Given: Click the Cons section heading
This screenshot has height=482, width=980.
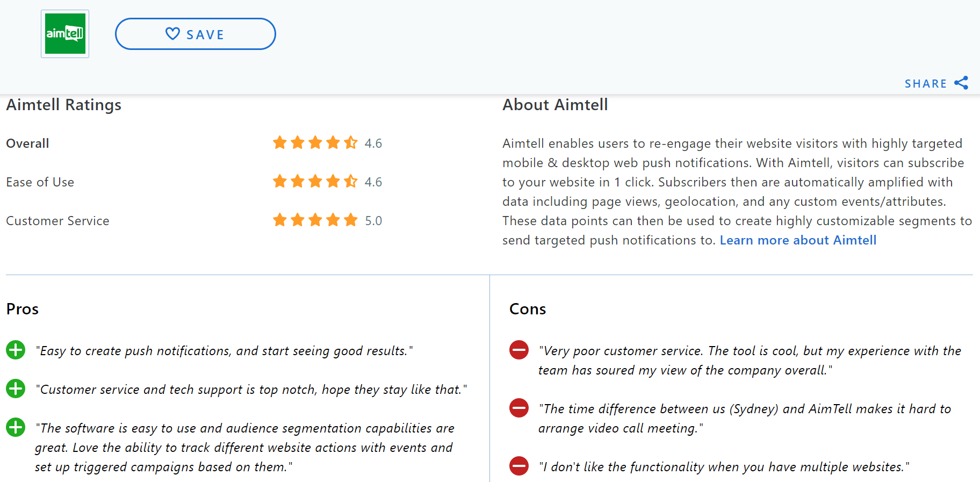Looking at the screenshot, I should pos(528,309).
